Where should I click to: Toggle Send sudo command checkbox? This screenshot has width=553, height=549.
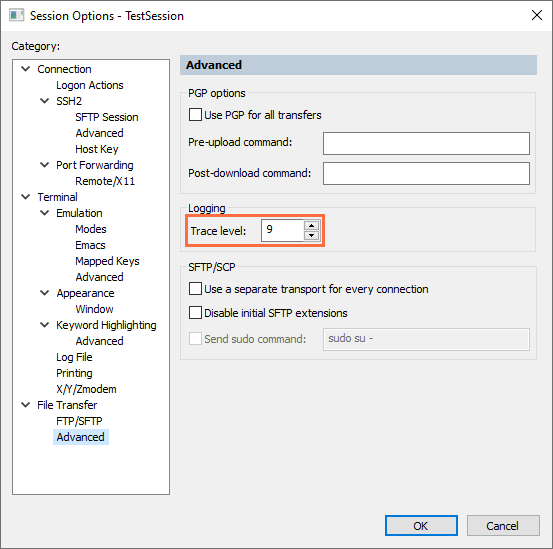(x=195, y=339)
